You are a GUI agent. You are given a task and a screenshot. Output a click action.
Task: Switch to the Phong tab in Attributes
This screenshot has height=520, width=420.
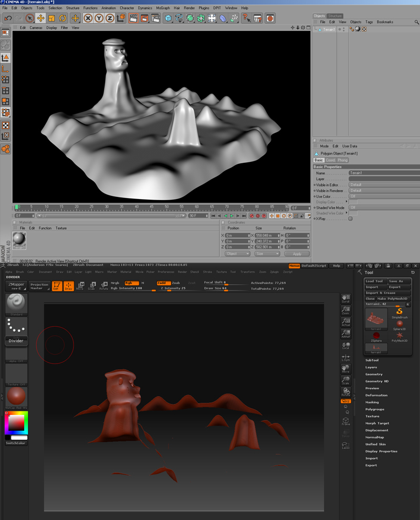pos(342,160)
